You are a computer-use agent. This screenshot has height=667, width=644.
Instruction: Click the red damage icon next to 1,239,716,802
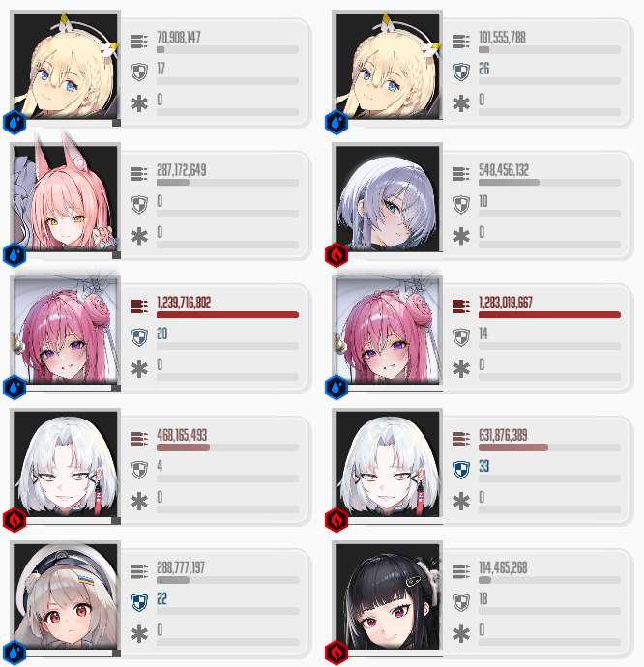139,306
